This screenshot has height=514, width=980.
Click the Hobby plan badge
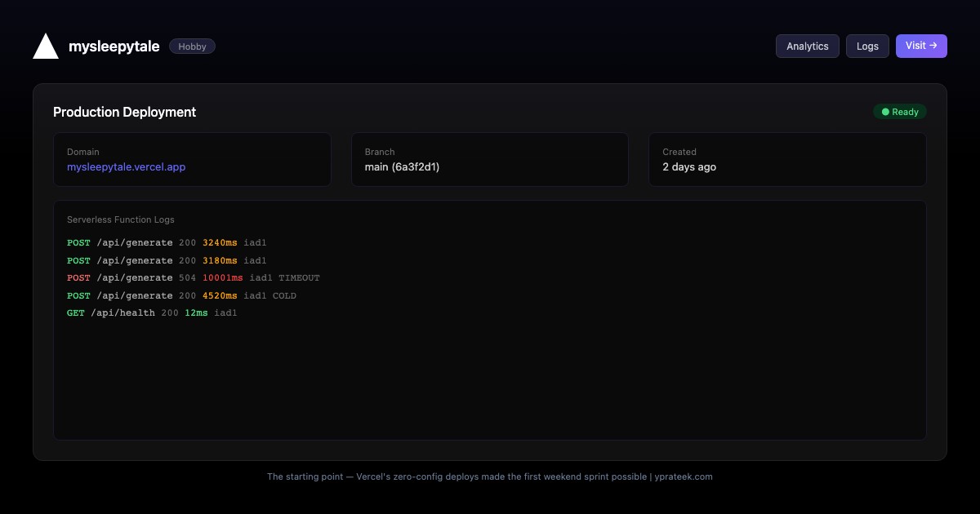(x=192, y=47)
